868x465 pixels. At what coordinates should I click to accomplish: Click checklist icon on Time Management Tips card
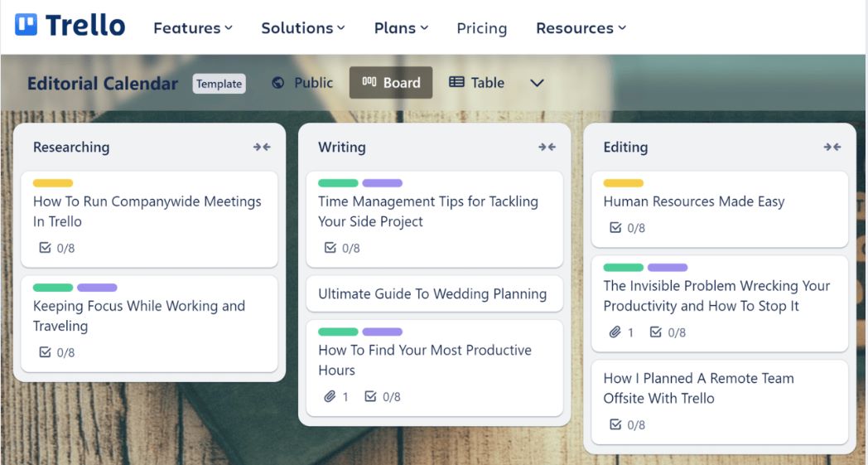tap(330, 247)
